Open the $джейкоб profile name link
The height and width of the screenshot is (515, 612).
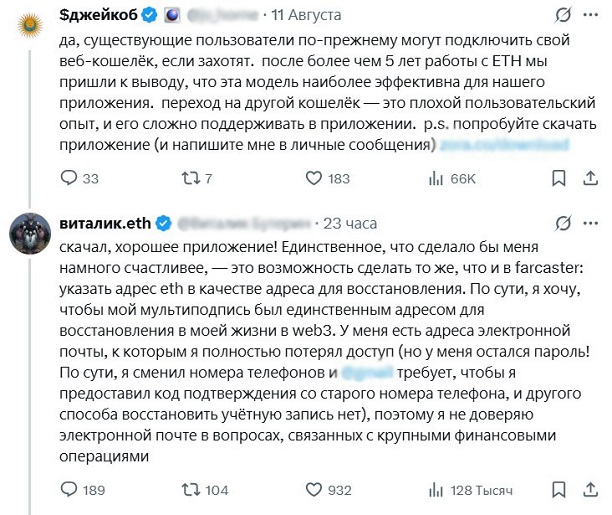tap(98, 16)
